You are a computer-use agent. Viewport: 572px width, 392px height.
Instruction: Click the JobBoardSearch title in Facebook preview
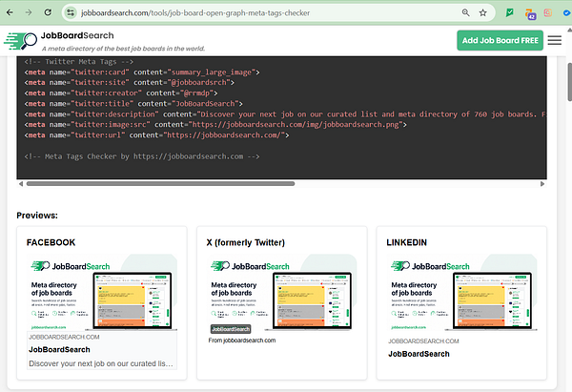pyautogui.click(x=59, y=350)
